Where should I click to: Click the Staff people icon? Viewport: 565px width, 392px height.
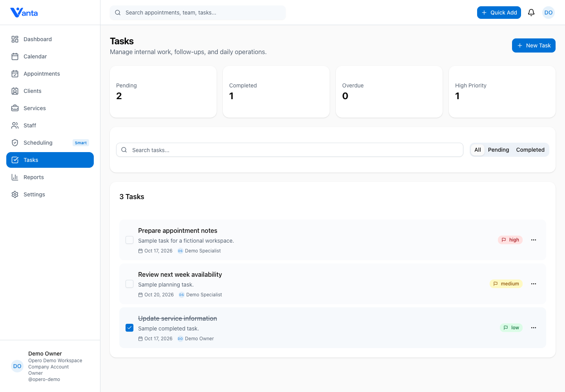point(15,125)
